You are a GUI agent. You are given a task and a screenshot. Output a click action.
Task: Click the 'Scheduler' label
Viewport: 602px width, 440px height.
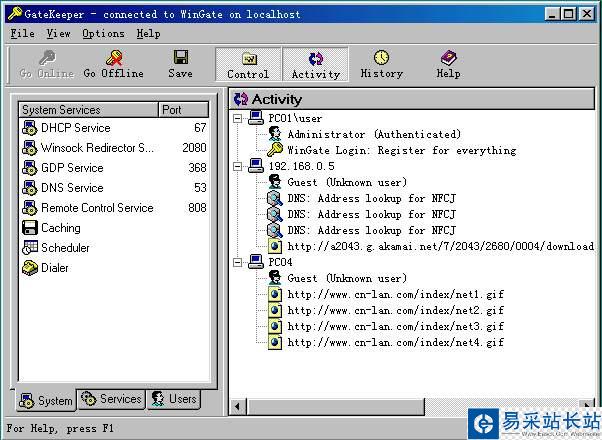tap(65, 248)
